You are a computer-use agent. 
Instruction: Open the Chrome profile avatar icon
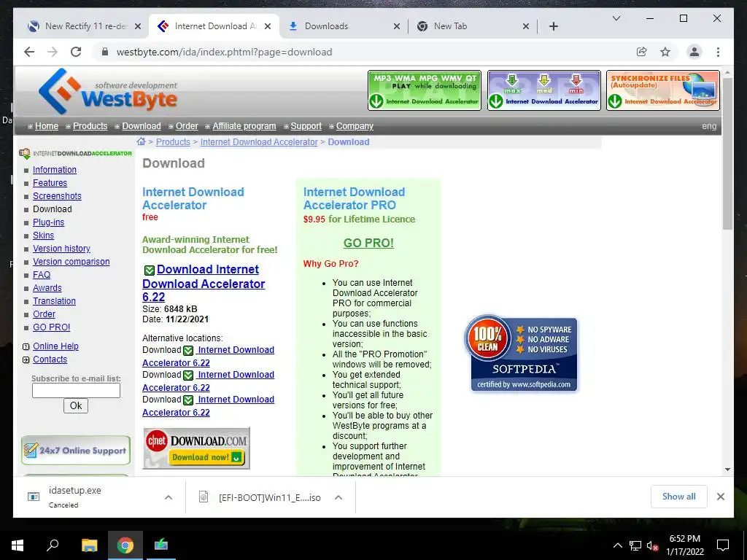[x=694, y=52]
